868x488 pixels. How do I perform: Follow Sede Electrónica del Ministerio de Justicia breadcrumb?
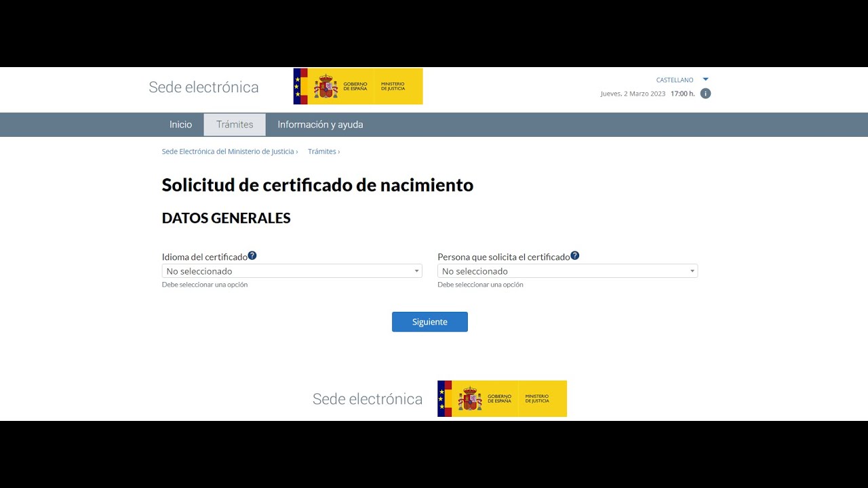click(x=228, y=152)
